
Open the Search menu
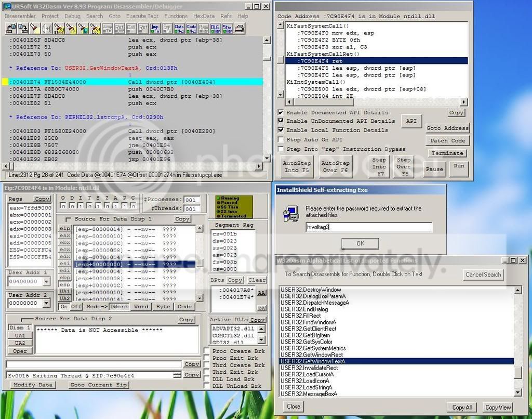[x=95, y=16]
